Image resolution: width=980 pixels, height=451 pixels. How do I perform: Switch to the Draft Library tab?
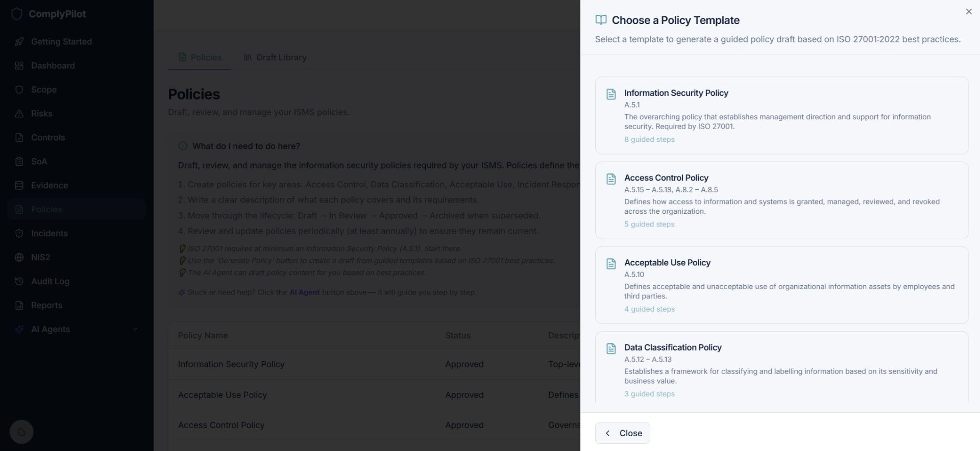(275, 58)
